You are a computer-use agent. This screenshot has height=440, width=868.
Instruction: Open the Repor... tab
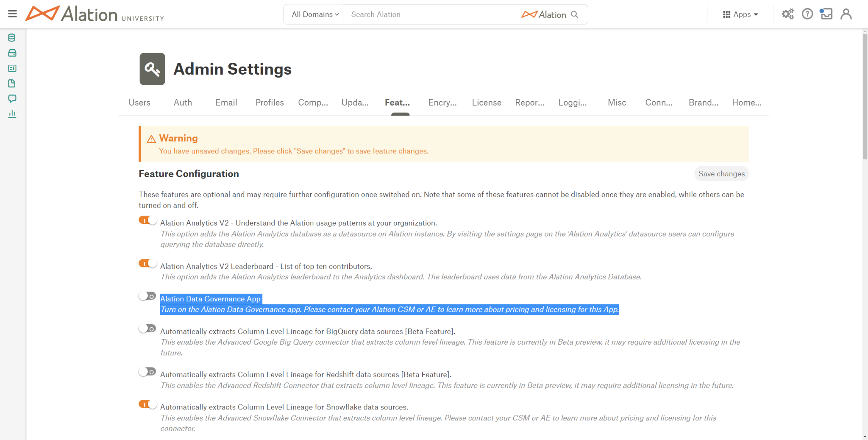coord(530,103)
